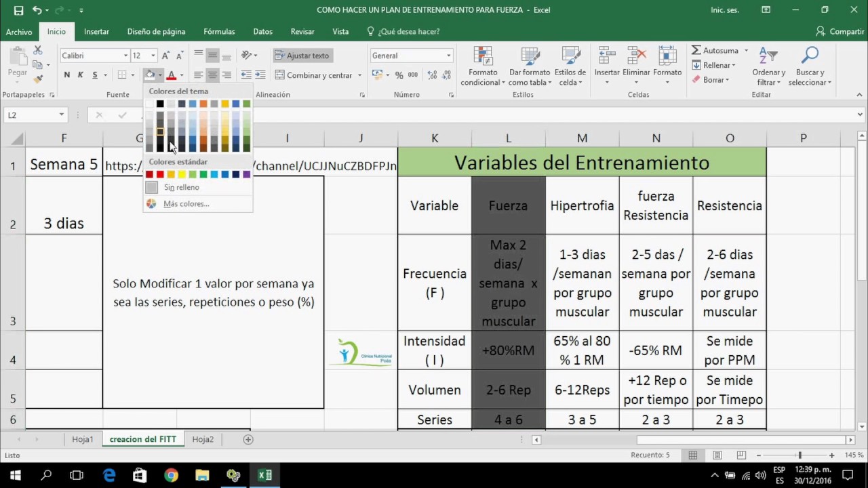Open Microsoft Edge from the taskbar
The width and height of the screenshot is (868, 488).
pos(109,475)
